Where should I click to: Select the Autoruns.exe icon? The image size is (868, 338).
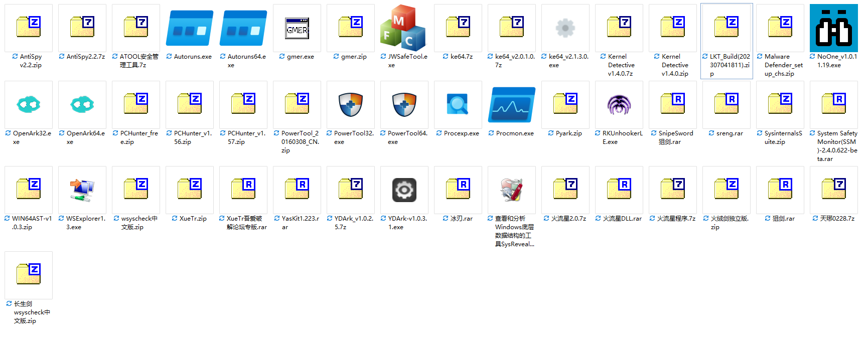click(x=190, y=28)
